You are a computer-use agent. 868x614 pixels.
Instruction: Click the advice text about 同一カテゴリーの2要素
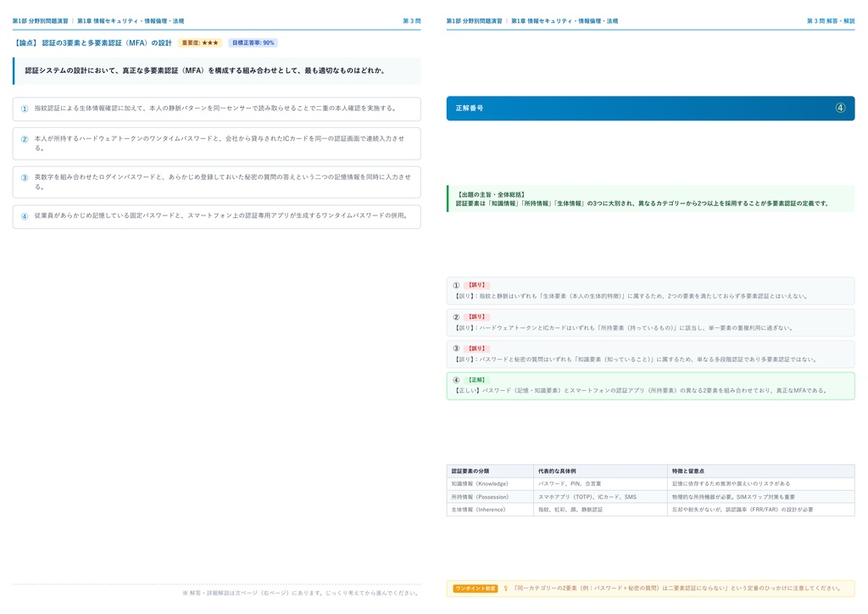(676, 588)
